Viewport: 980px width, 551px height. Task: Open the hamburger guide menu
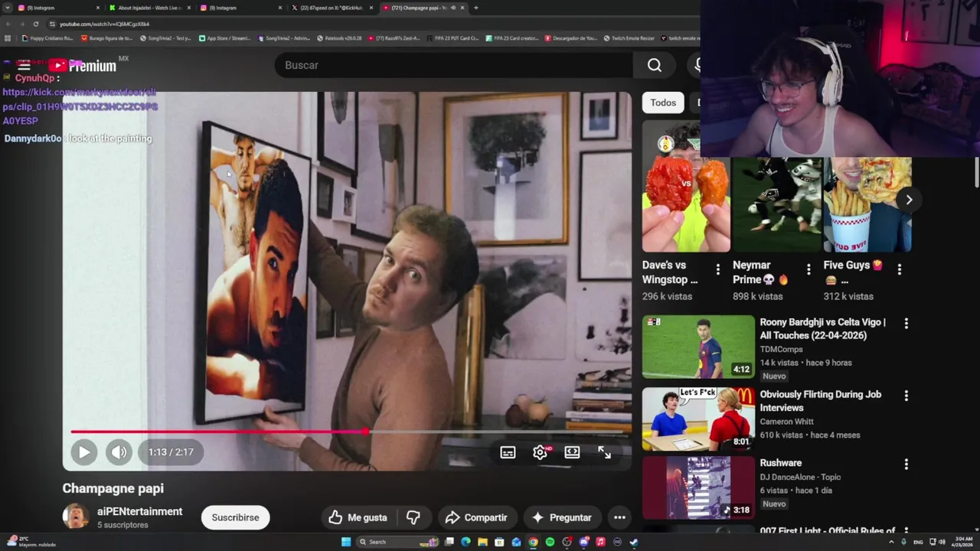click(24, 65)
